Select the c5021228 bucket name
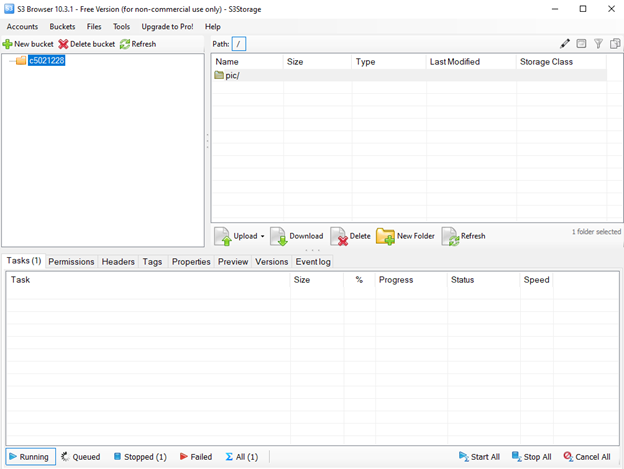 point(47,60)
